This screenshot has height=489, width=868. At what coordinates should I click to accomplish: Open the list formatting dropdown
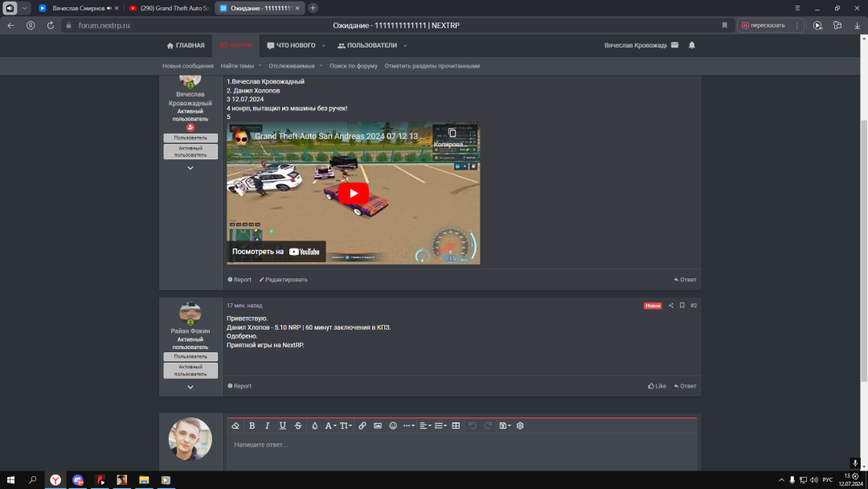pos(440,426)
